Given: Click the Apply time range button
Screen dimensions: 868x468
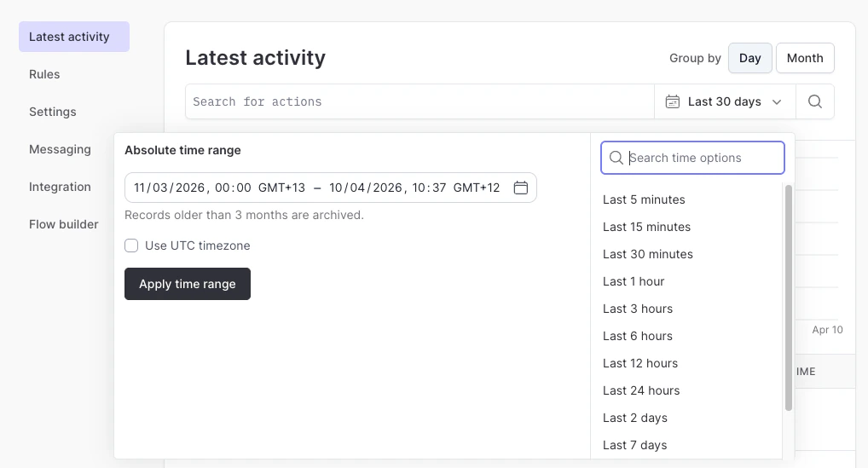Looking at the screenshot, I should click(188, 284).
